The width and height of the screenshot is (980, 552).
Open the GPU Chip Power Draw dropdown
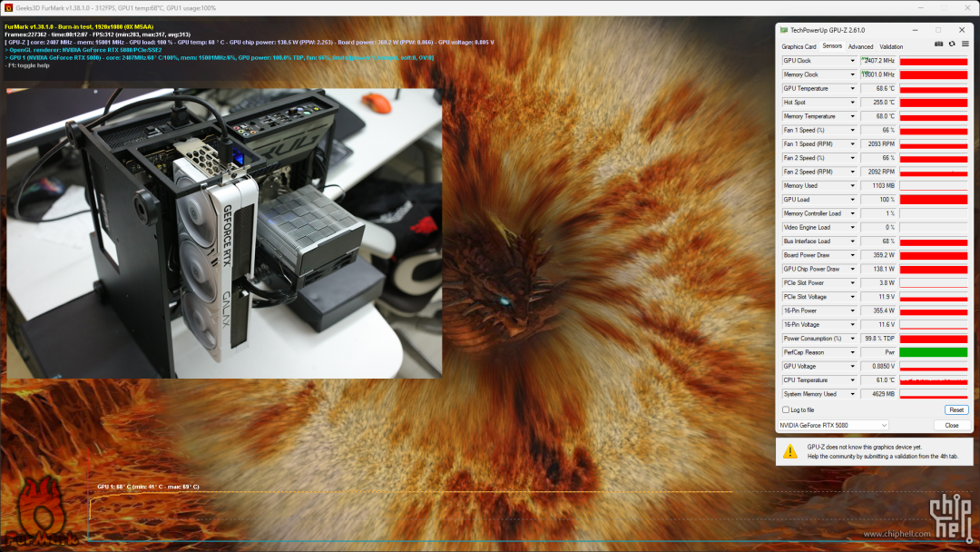(x=852, y=269)
